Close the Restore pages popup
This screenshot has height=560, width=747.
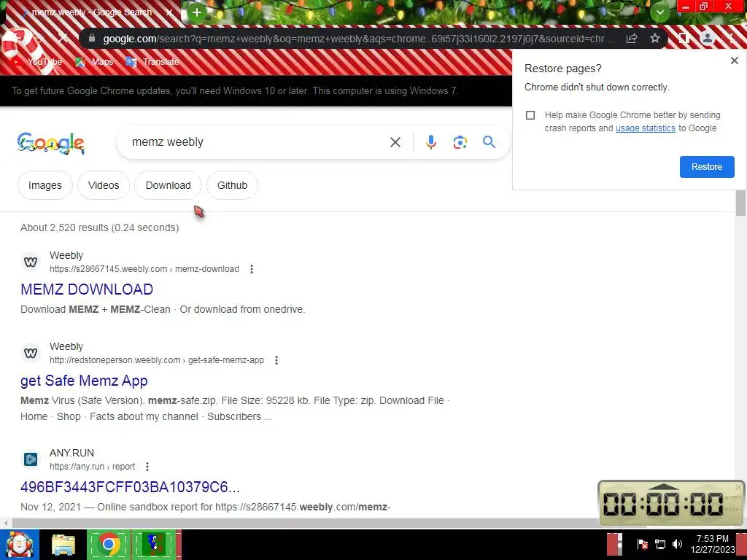[x=735, y=61]
